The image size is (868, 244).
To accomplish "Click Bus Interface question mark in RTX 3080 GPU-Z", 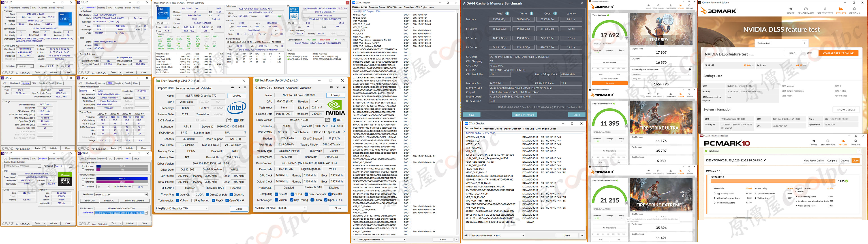I will (x=344, y=132).
